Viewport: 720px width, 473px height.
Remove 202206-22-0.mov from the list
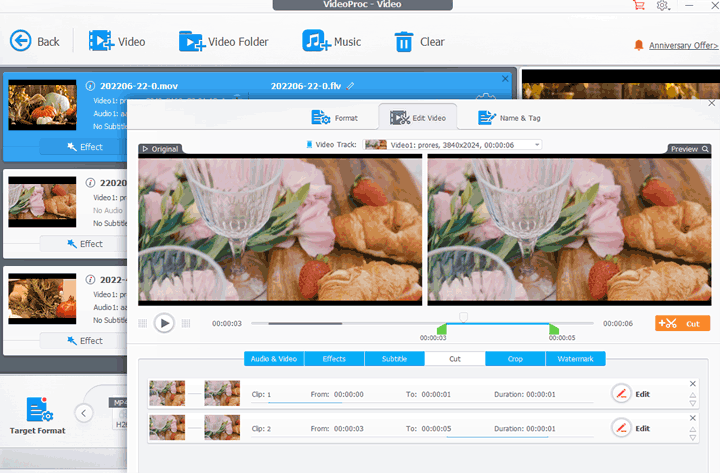pyautogui.click(x=505, y=79)
